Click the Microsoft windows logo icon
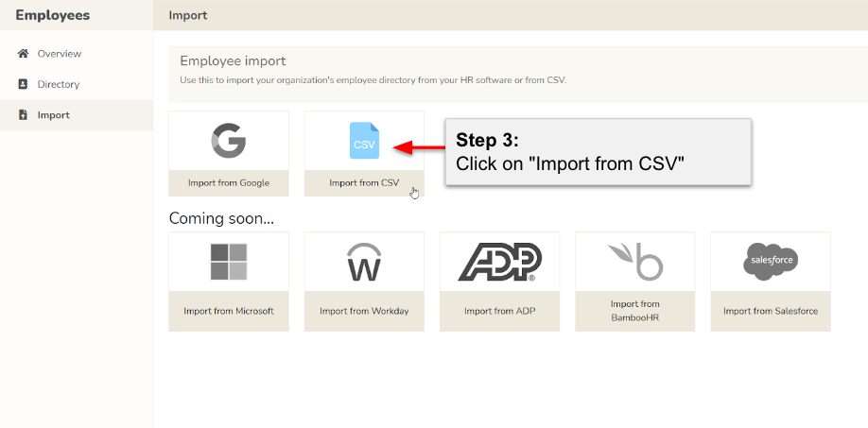 228,262
